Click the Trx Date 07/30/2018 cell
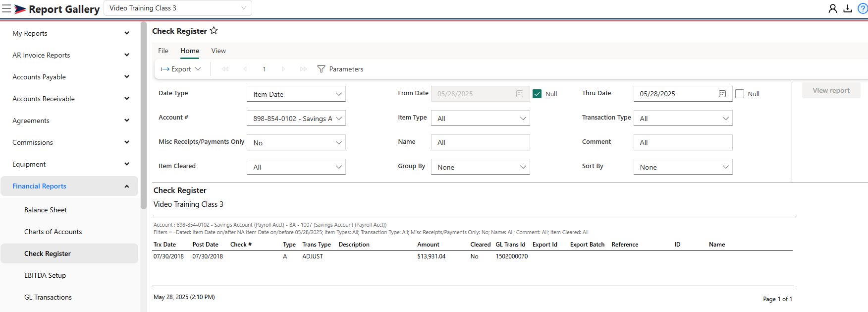The image size is (868, 312). 168,256
